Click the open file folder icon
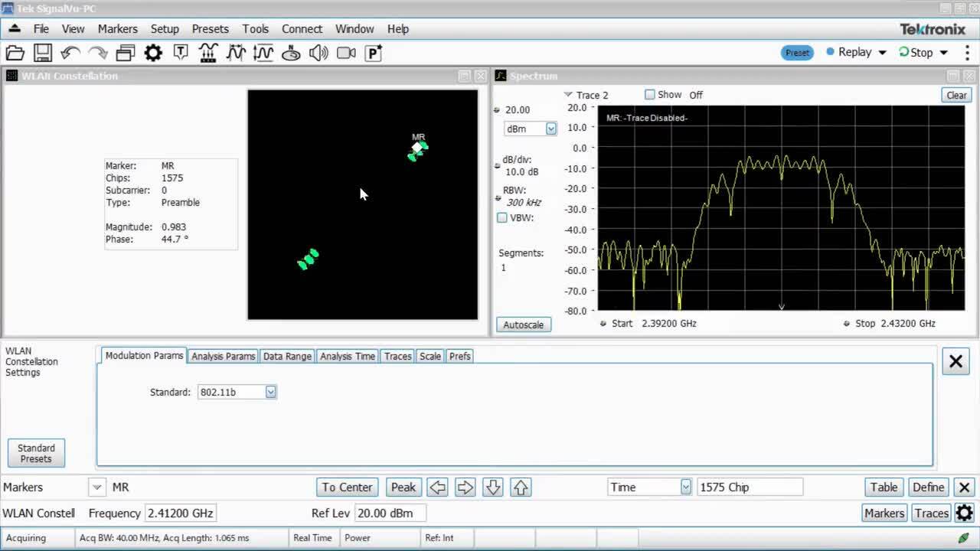 click(x=15, y=53)
